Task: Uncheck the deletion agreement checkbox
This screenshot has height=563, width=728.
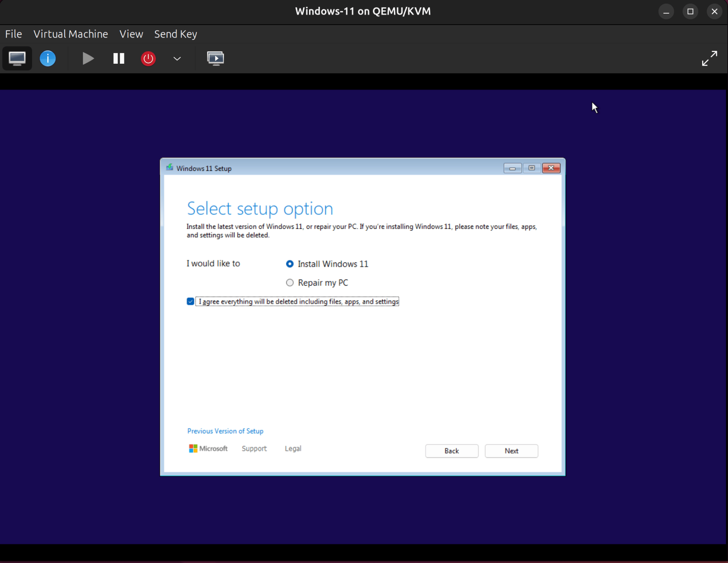Action: coord(190,301)
